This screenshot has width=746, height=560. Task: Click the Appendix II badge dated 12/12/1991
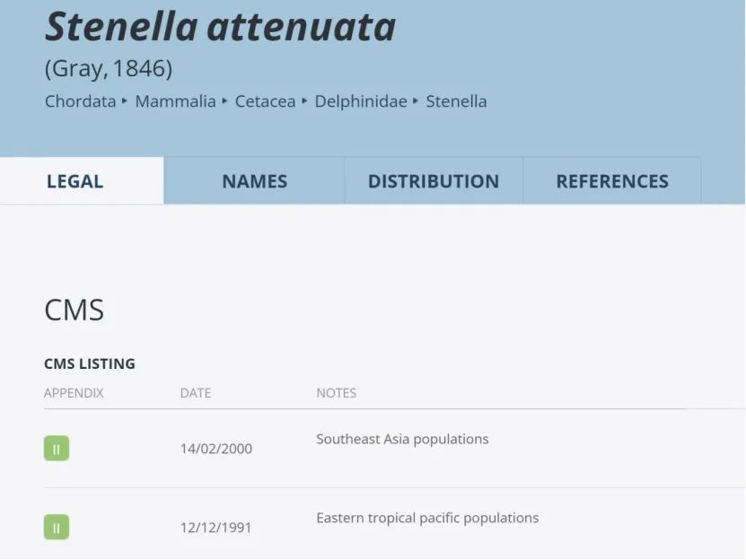[57, 527]
